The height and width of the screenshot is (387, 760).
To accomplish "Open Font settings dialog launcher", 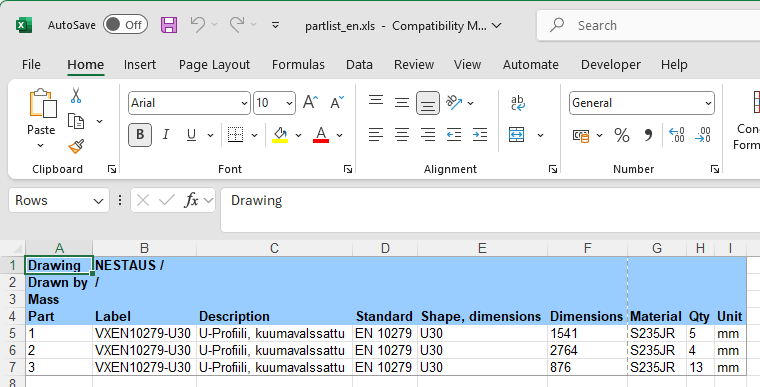I will pos(348,169).
